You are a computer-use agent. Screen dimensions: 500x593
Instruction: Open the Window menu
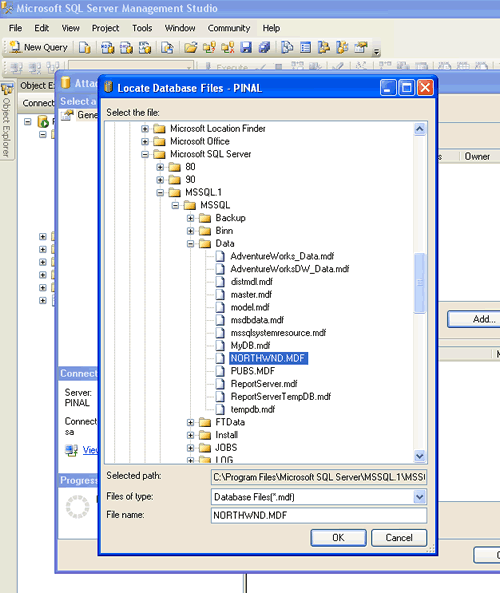click(180, 28)
